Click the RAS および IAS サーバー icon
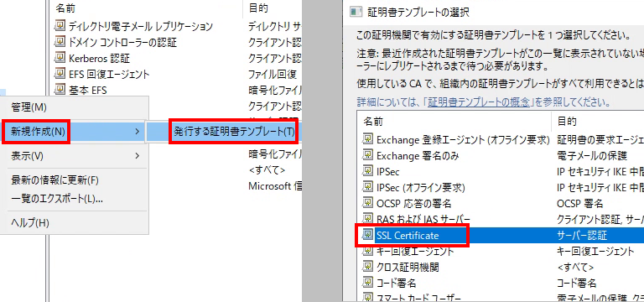This screenshot has width=644, height=302. [x=367, y=219]
